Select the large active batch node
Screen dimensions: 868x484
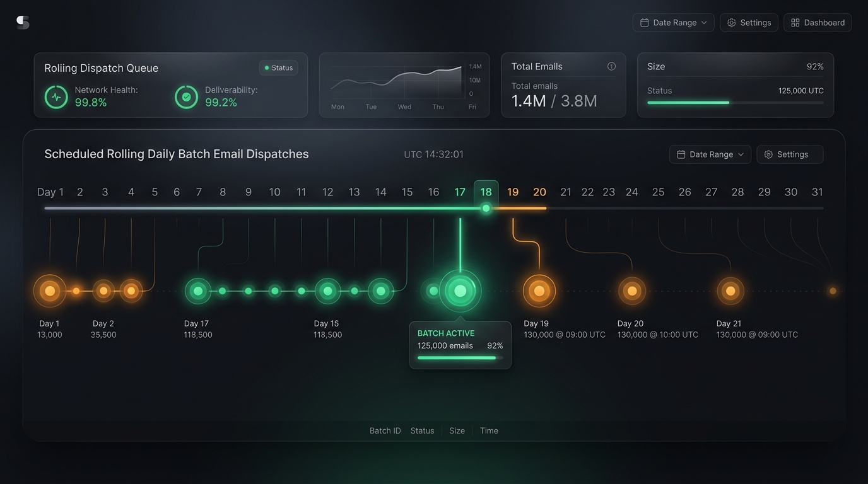[x=460, y=291]
